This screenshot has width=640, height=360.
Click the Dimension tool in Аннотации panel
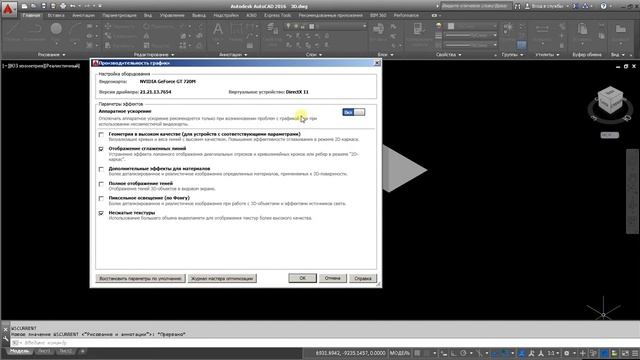237,30
